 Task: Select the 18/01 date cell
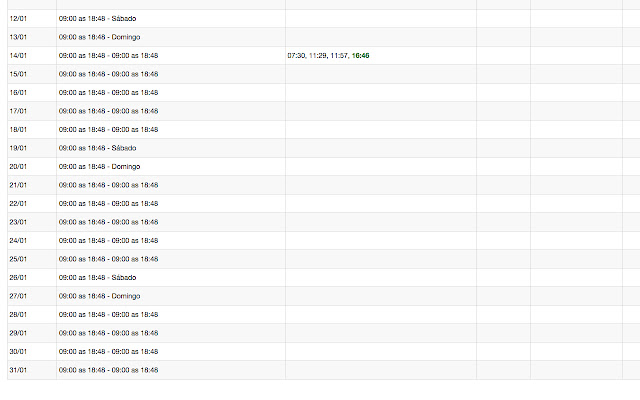click(x=17, y=130)
